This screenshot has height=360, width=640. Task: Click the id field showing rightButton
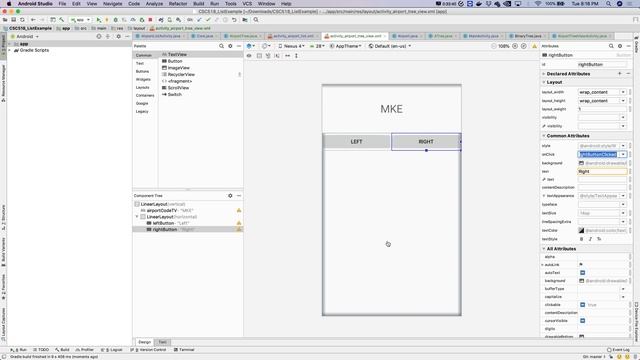pos(602,64)
